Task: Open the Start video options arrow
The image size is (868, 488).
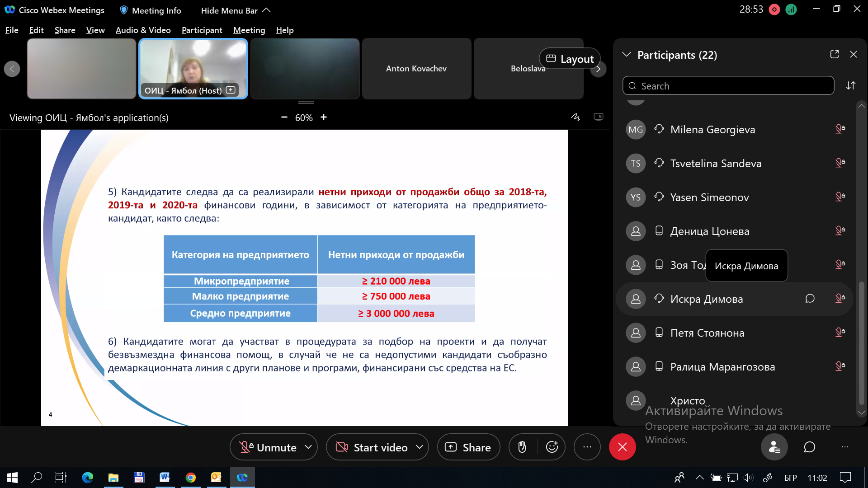Action: (x=420, y=447)
